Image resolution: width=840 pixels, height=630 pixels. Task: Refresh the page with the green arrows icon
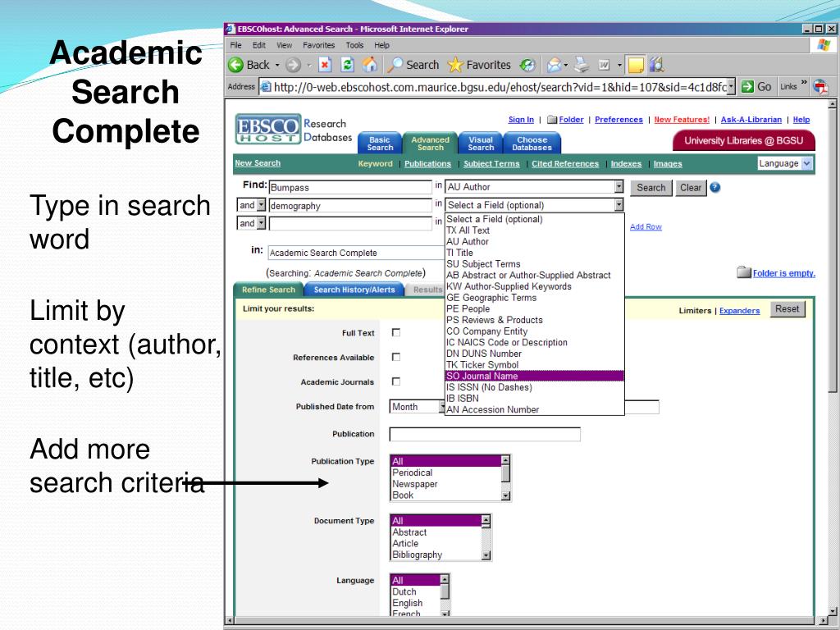tap(347, 66)
